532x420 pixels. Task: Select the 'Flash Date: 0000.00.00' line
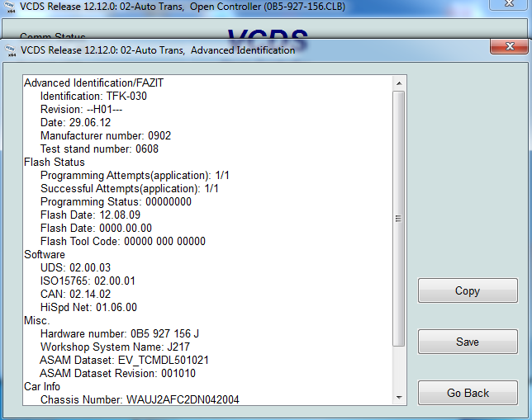97,229
